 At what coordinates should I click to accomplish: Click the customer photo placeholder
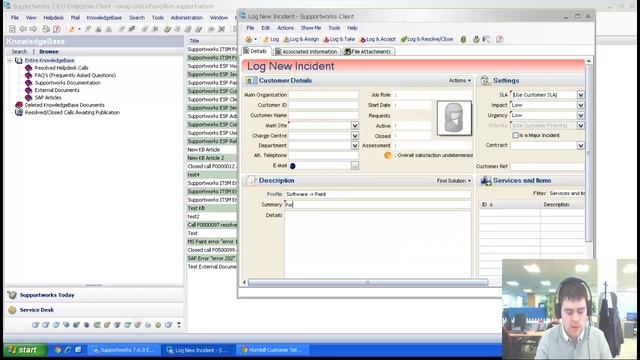click(454, 118)
